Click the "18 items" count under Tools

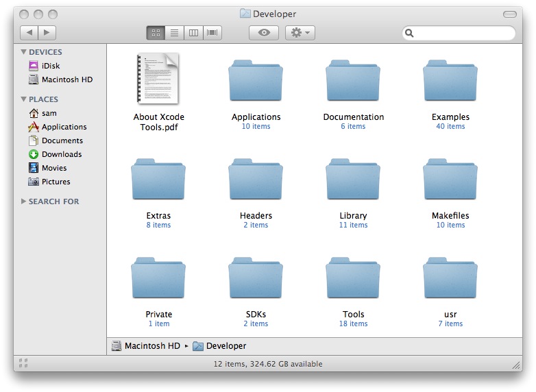(x=353, y=323)
